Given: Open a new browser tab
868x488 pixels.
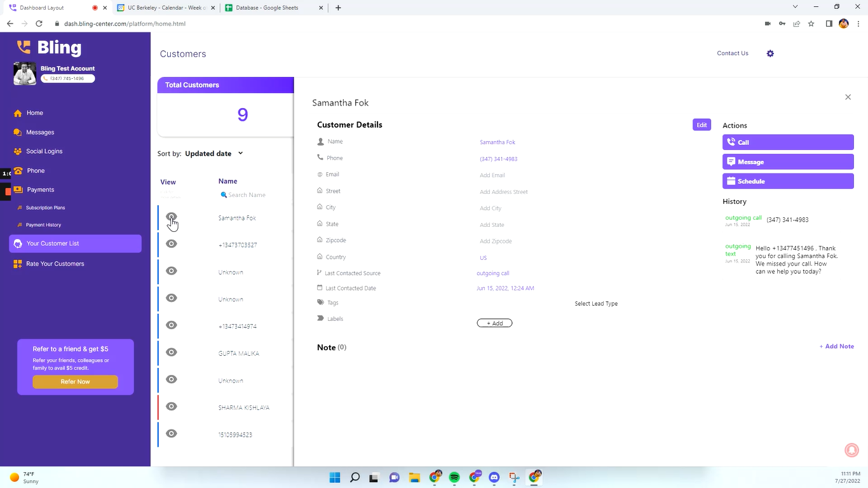Looking at the screenshot, I should click(338, 8).
